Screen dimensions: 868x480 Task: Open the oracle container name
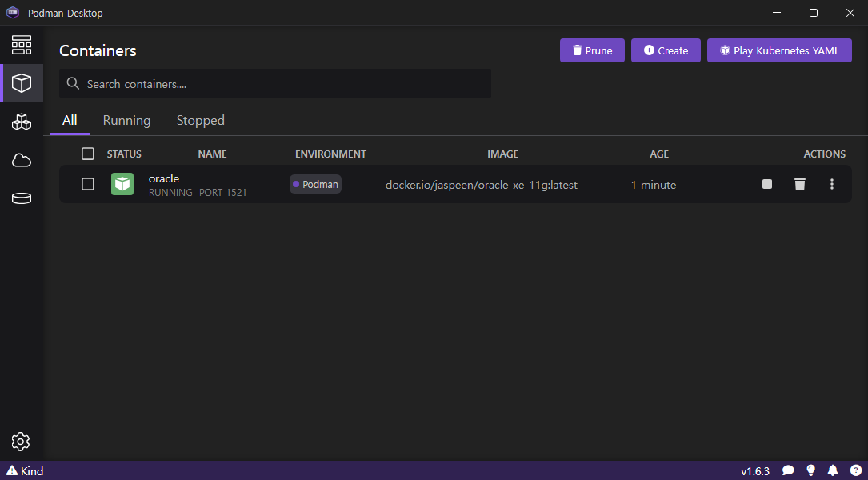(164, 178)
